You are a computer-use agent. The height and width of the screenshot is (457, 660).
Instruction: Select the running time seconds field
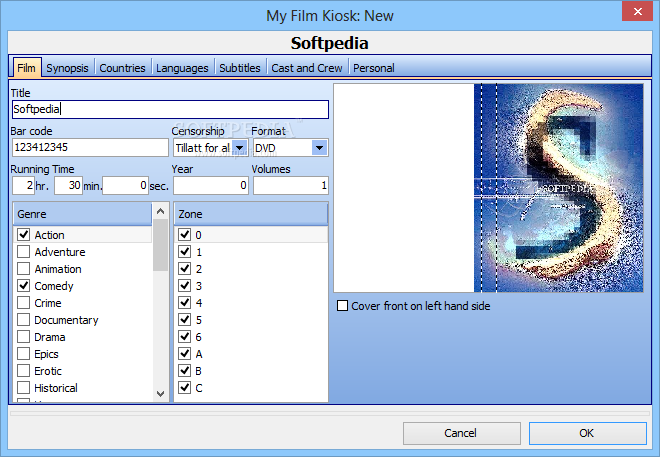pyautogui.click(x=125, y=186)
